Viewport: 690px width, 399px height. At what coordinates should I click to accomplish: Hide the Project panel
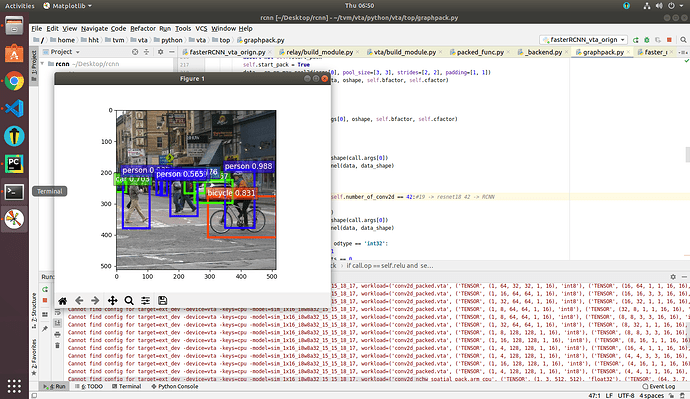[x=172, y=52]
